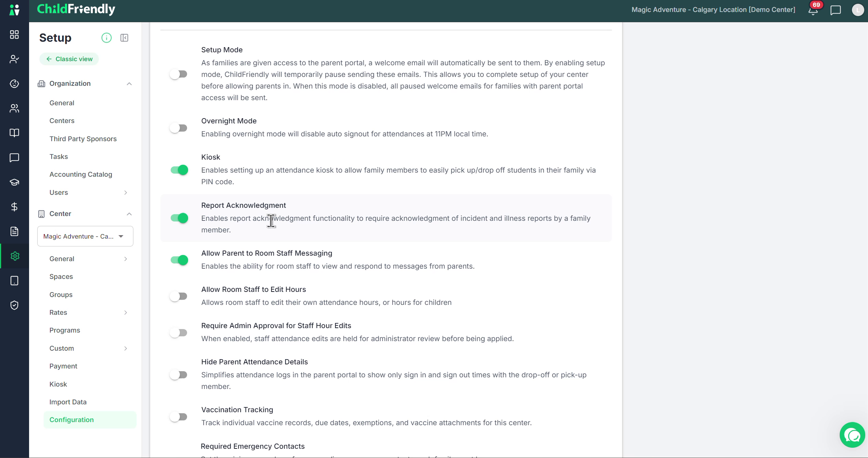Viewport: 868px width, 458px height.
Task: Select the Programs menu item
Action: point(65,330)
